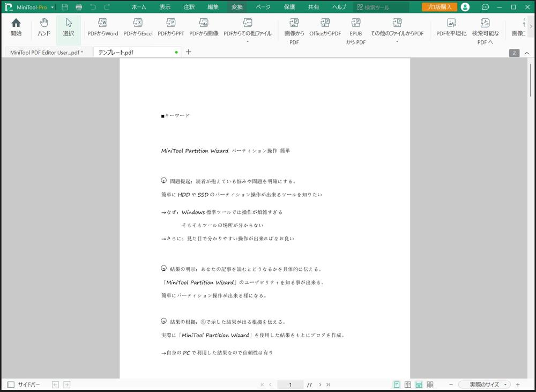The image size is (536, 392).
Task: Open the 画像からPDF tool
Action: [x=294, y=32]
